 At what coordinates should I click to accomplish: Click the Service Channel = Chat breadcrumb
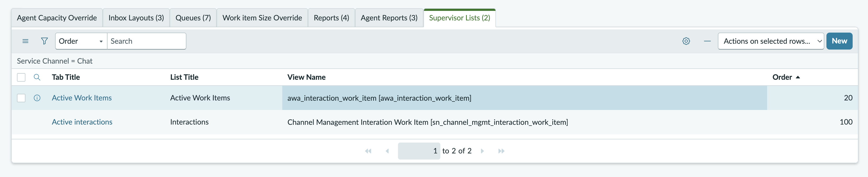tap(55, 61)
